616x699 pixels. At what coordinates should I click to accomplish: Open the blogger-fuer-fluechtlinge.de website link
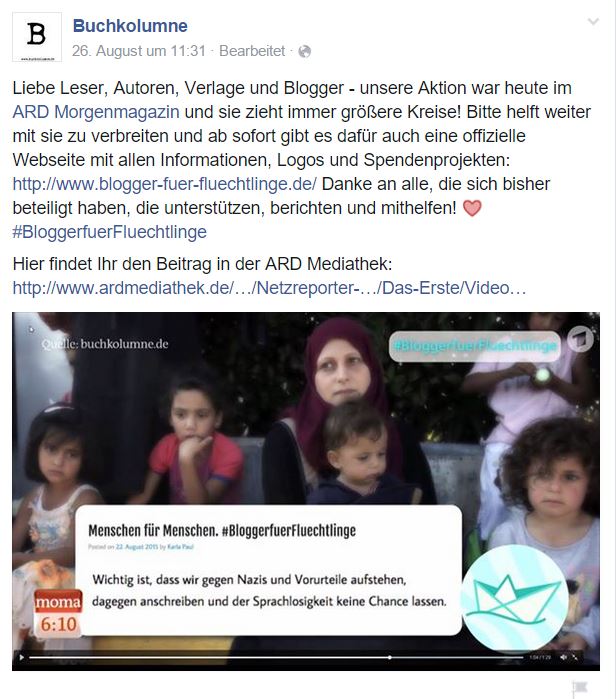164,184
